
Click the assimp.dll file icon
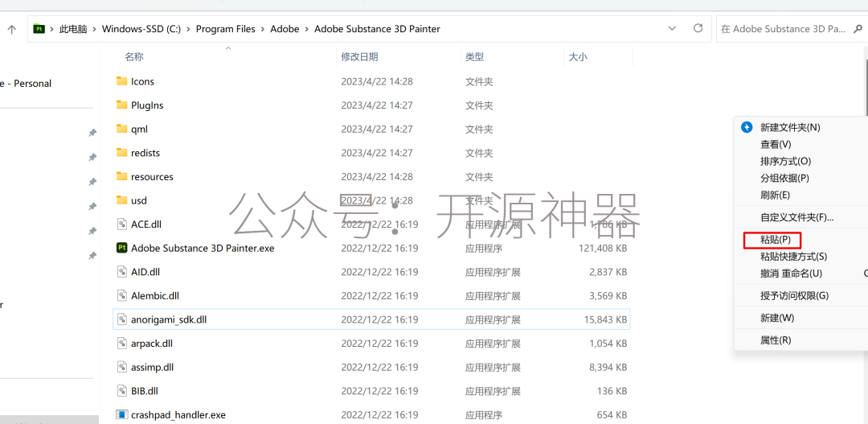tap(122, 367)
